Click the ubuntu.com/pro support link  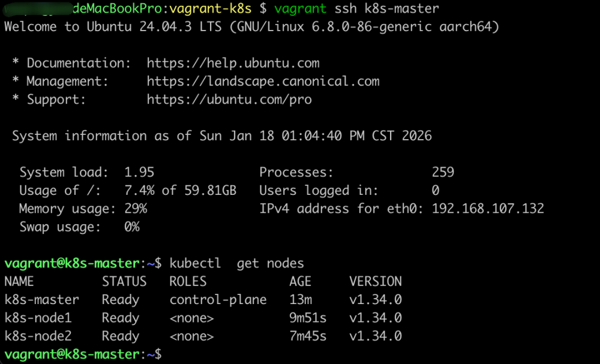pos(229,100)
